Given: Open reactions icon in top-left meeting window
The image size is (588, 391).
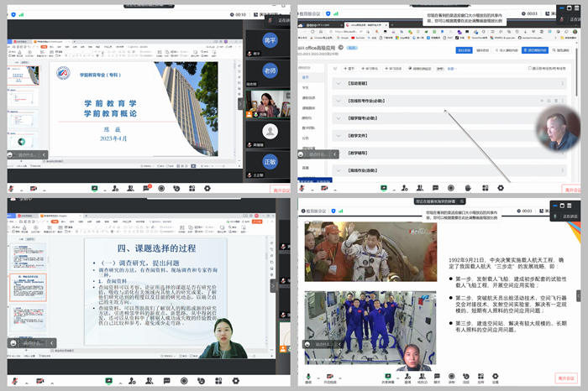Looking at the screenshot, I should click(x=176, y=189).
